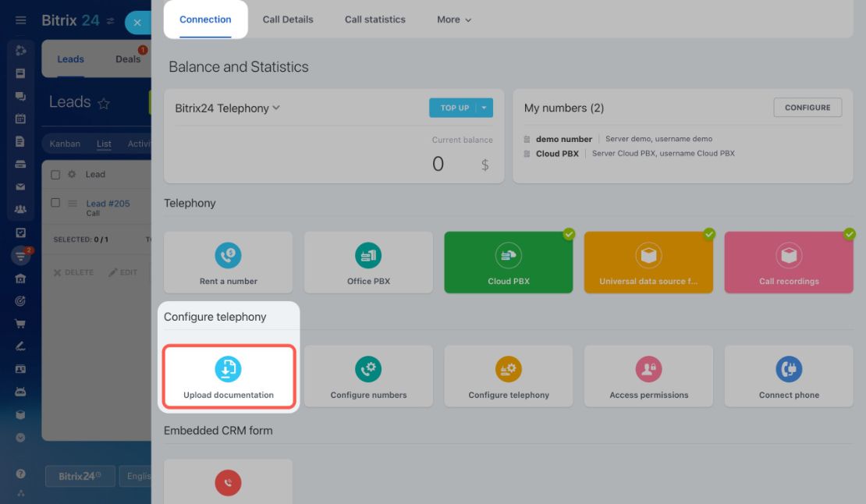Open the chat messenger icon in sidebar

20,96
